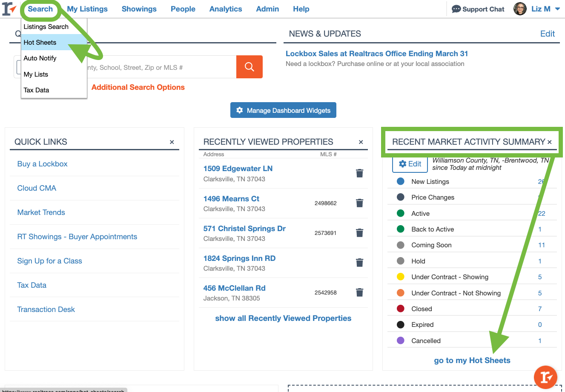Open the orange Realtracs floating chat bubble

(545, 377)
